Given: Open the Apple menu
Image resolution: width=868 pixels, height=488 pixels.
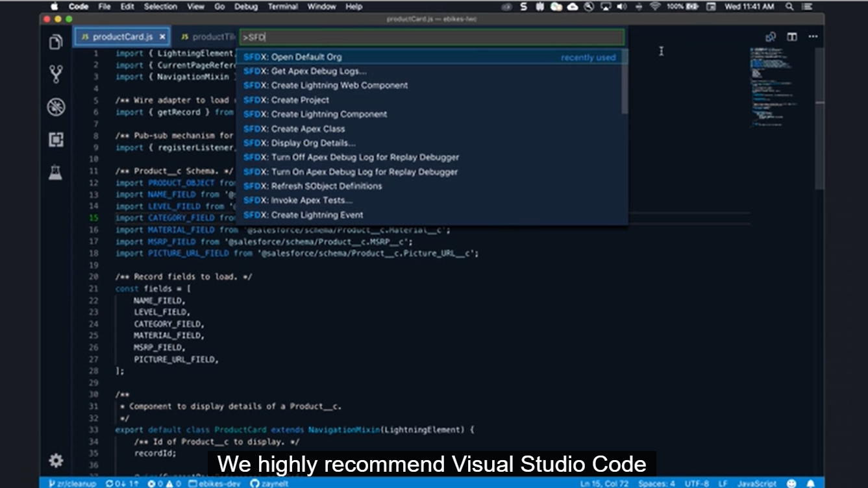Looking at the screenshot, I should tap(55, 6).
